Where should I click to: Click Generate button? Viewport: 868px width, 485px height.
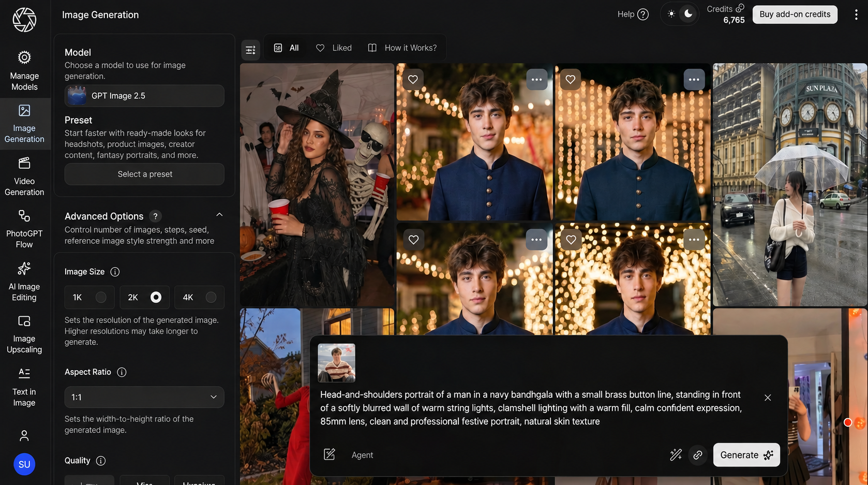[746, 455]
